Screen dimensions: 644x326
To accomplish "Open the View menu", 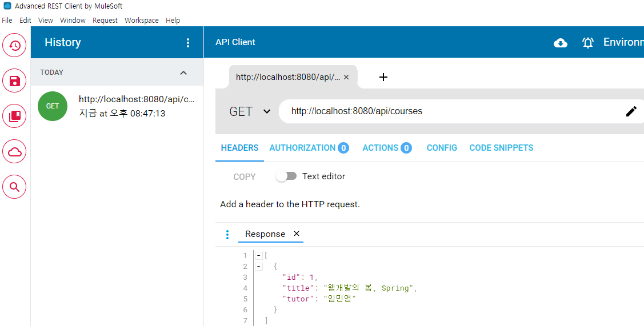I will pyautogui.click(x=46, y=20).
